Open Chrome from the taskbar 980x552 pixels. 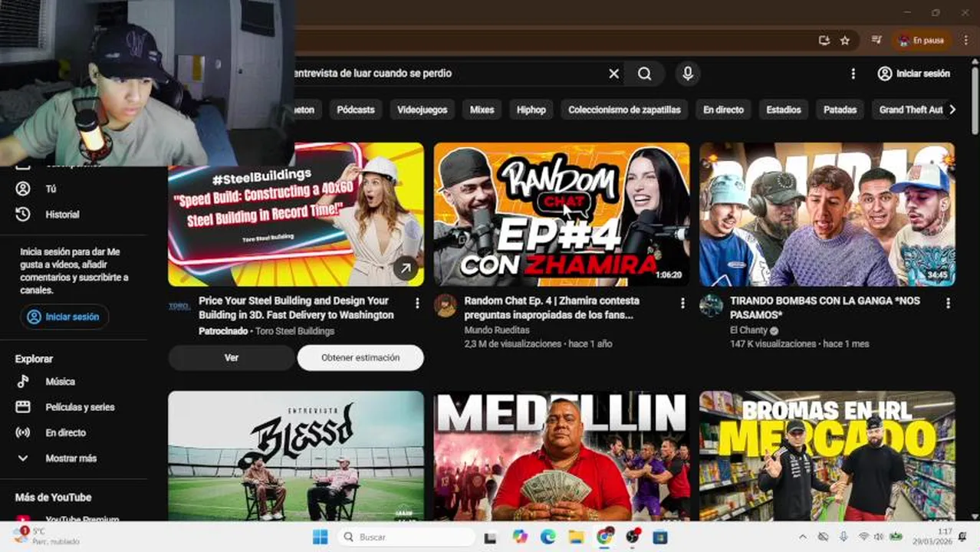coord(604,537)
